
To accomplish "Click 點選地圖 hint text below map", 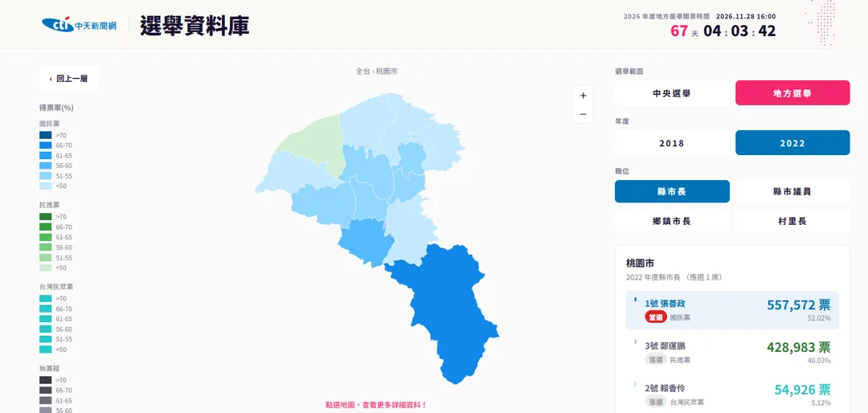I will pos(376,405).
